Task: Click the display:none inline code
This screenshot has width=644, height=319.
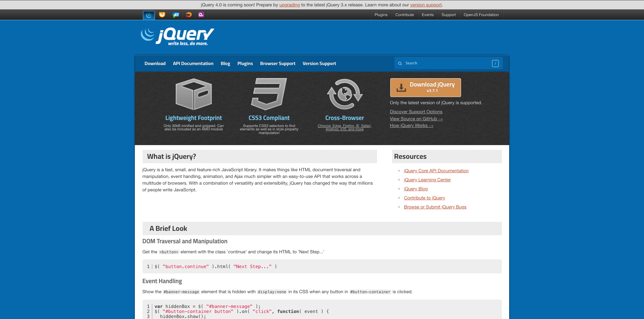Action: coord(272,292)
